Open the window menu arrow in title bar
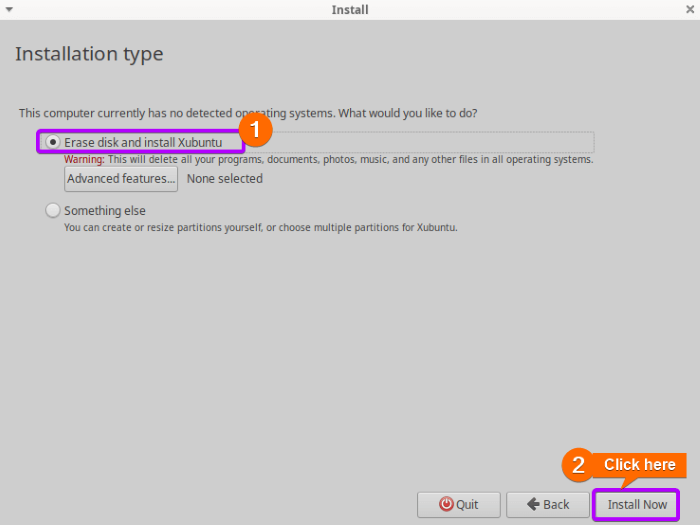The image size is (700, 525). (x=9, y=9)
